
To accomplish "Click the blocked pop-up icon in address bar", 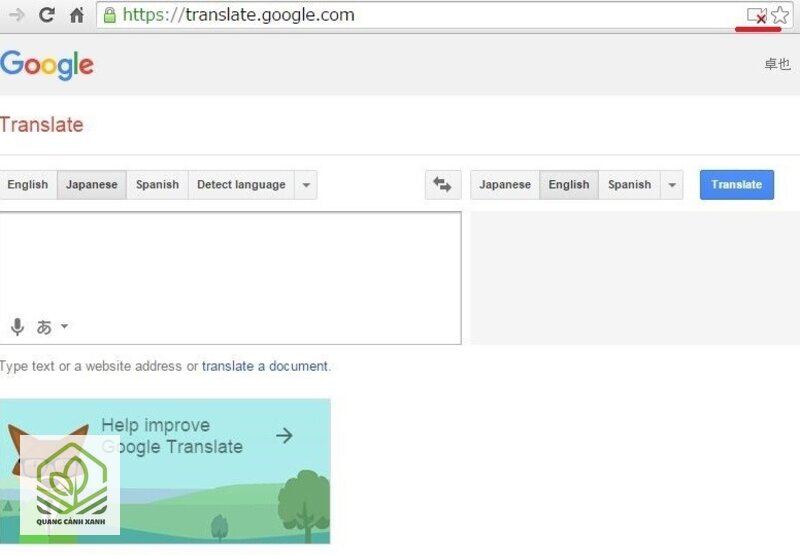I will point(757,15).
